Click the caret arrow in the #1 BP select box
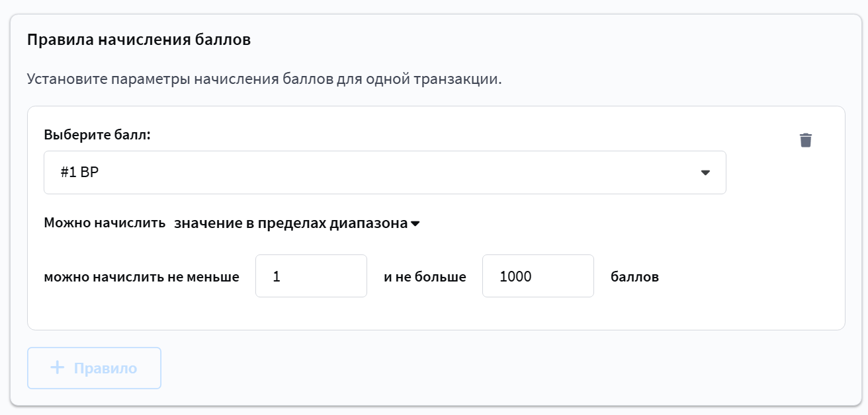Screen dimensions: 868x415 tap(705, 172)
